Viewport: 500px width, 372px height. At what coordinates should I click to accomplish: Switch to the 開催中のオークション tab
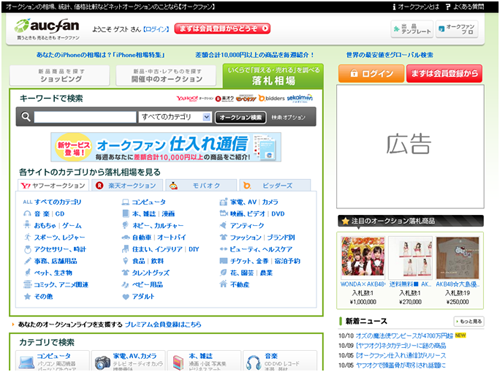tap(166, 75)
